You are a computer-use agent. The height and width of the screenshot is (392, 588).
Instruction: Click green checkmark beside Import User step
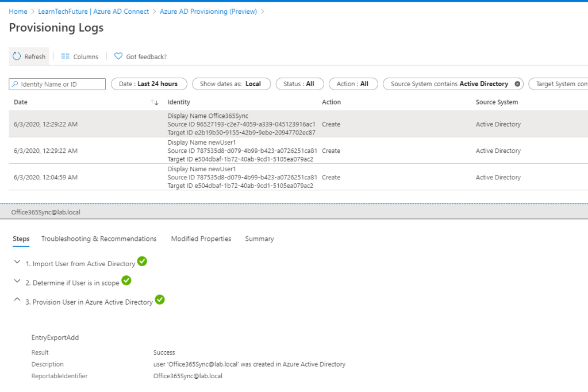142,262
